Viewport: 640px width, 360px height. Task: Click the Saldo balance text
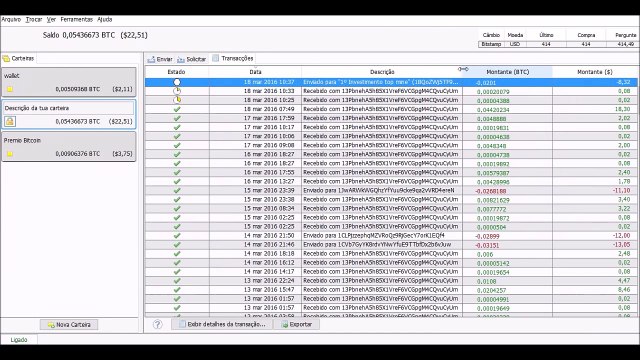click(95, 35)
